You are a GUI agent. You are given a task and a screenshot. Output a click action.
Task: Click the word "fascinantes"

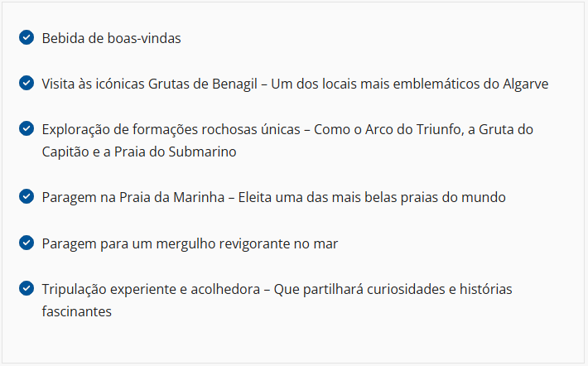coord(76,311)
